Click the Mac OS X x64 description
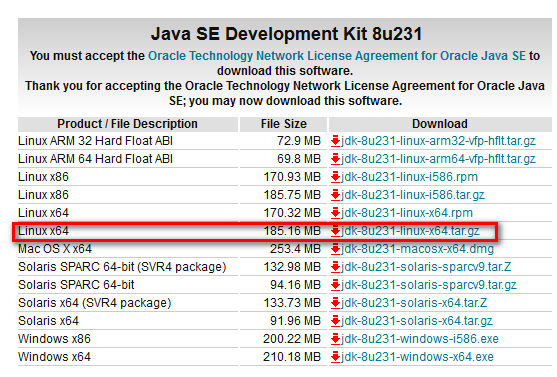The width and height of the screenshot is (557, 377). point(55,249)
